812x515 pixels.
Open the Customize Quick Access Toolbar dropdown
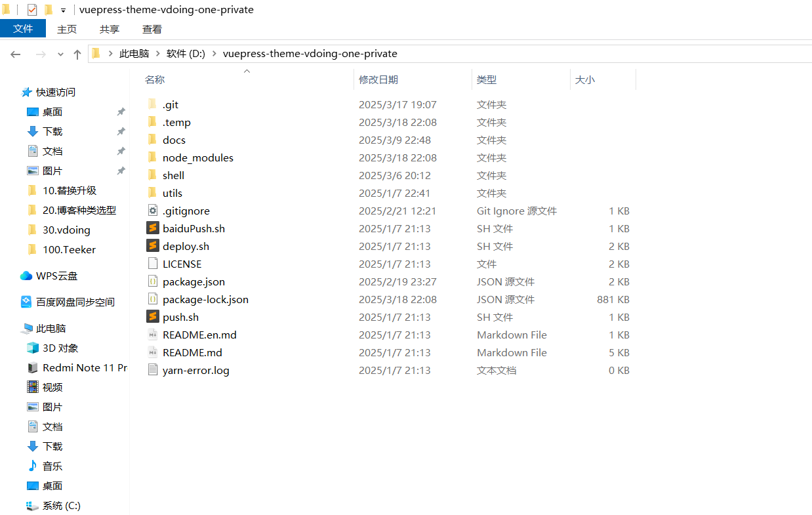(63, 10)
